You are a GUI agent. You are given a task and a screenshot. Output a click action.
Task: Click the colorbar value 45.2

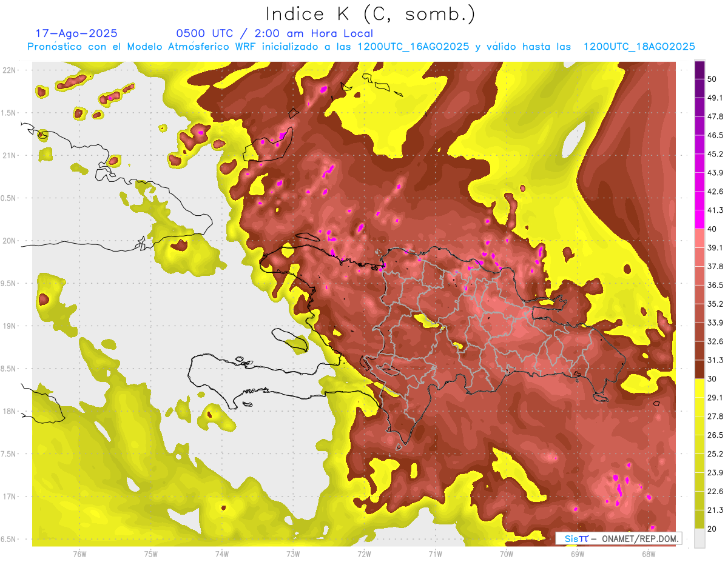(x=715, y=154)
